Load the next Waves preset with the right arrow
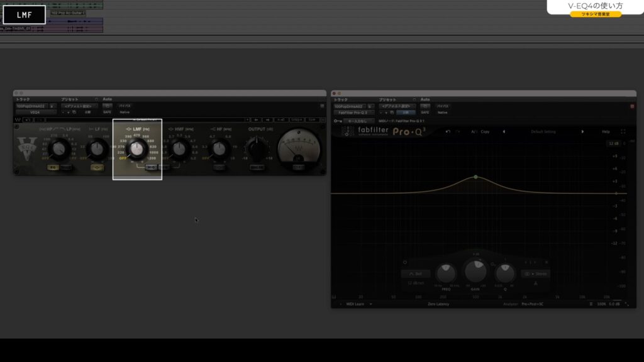Viewport: 644px width, 362px height. click(268, 120)
